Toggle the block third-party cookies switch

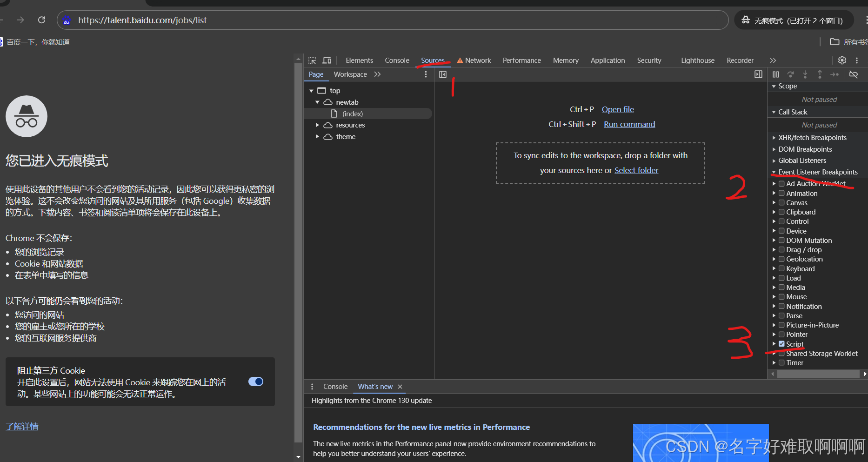click(x=256, y=382)
